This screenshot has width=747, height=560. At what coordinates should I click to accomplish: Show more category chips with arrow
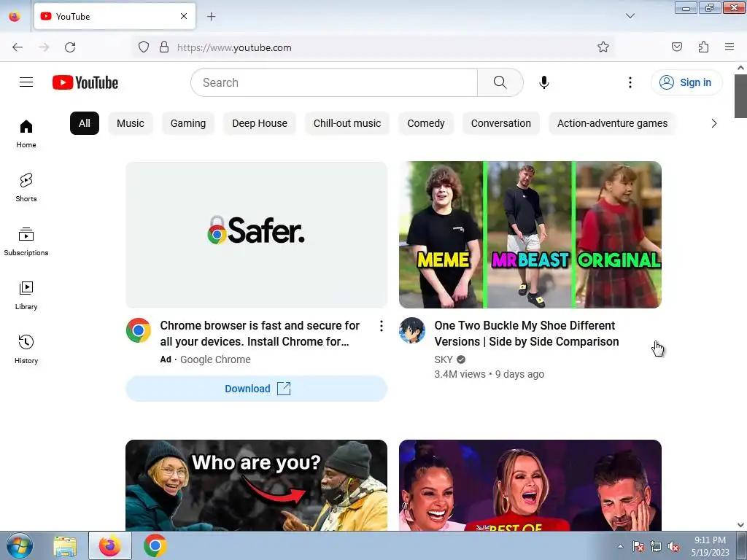713,123
